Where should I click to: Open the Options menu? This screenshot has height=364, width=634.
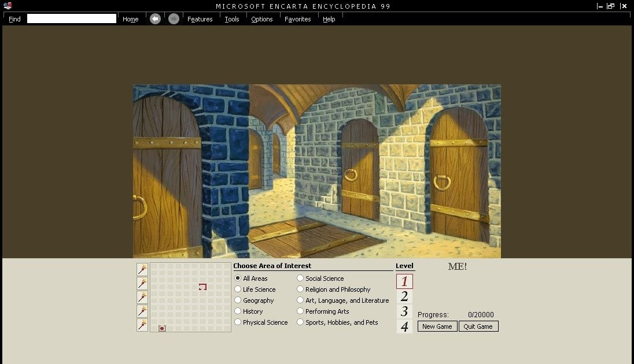tap(261, 19)
